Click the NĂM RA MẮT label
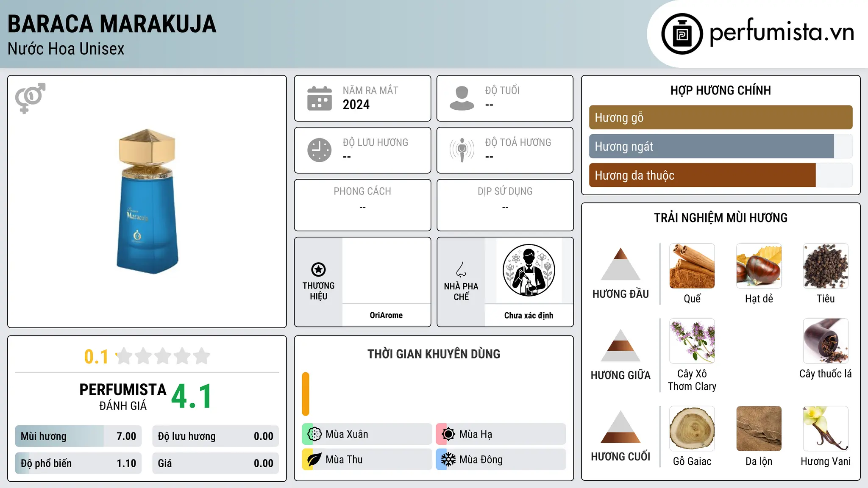868x488 pixels. point(370,90)
